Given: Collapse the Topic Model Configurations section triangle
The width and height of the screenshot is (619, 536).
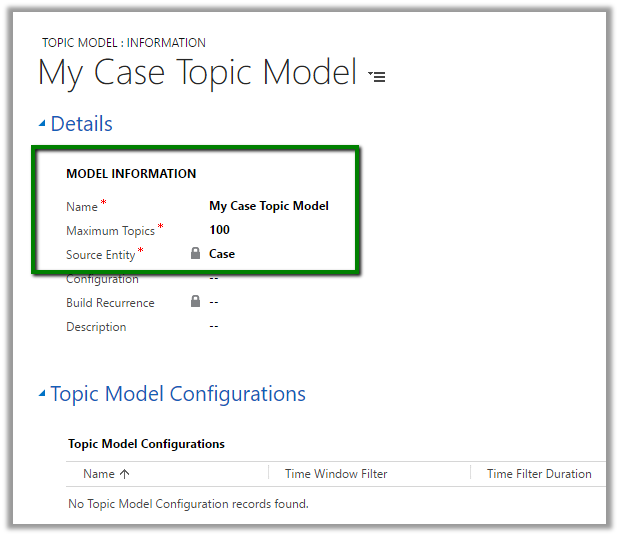Looking at the screenshot, I should pos(42,394).
